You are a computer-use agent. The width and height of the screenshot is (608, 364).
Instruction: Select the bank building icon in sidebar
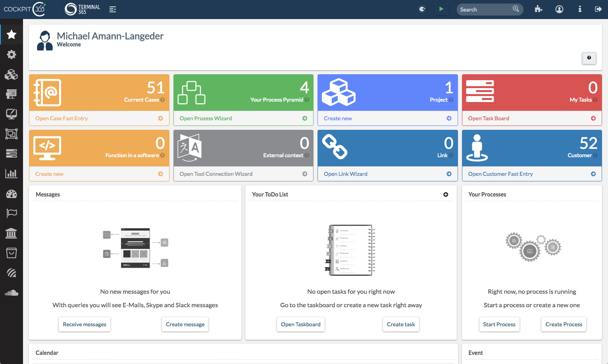pos(12,233)
